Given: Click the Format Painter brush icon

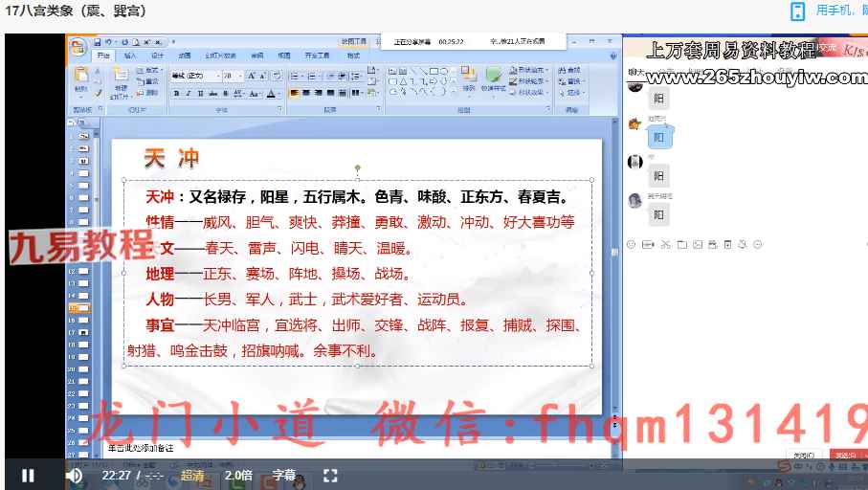Looking at the screenshot, I should tap(98, 93).
